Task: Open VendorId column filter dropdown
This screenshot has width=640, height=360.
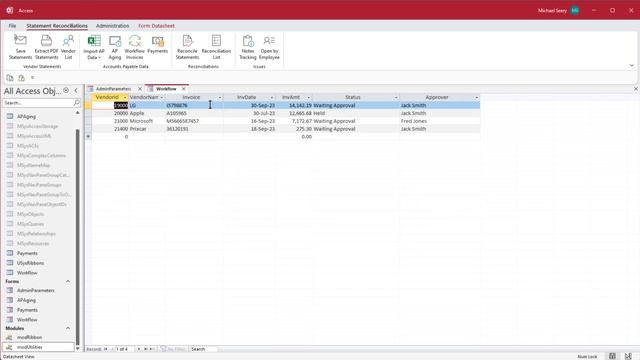Action: point(125,98)
